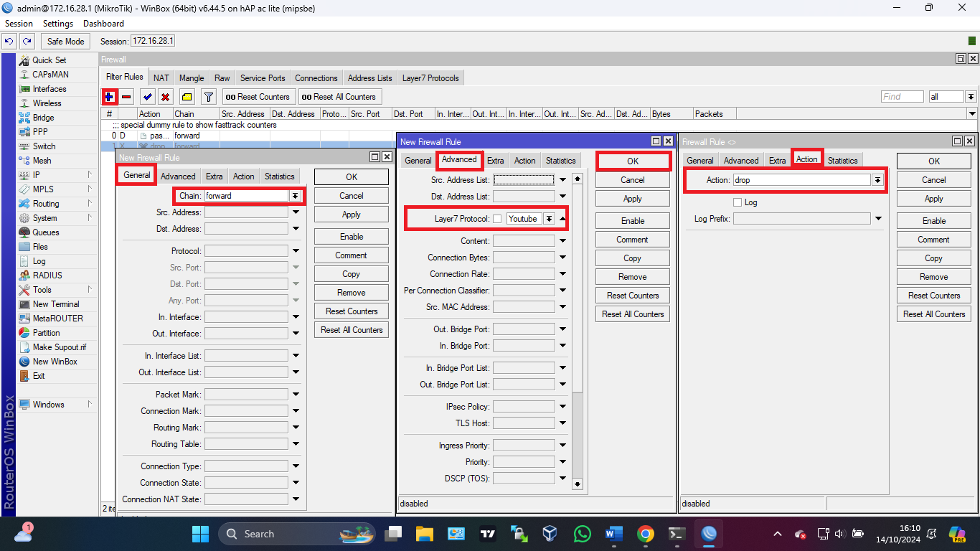Viewport: 980px width, 551px height.
Task: Open RADIUS from sidebar
Action: (x=47, y=275)
